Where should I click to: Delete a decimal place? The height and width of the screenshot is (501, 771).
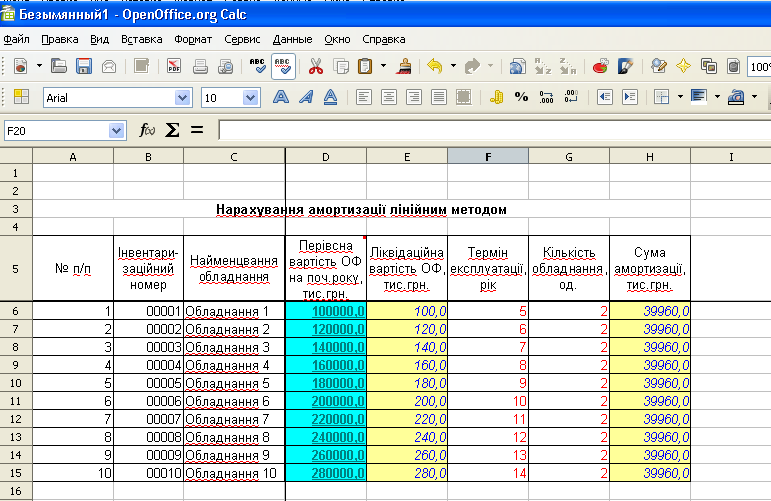point(571,97)
